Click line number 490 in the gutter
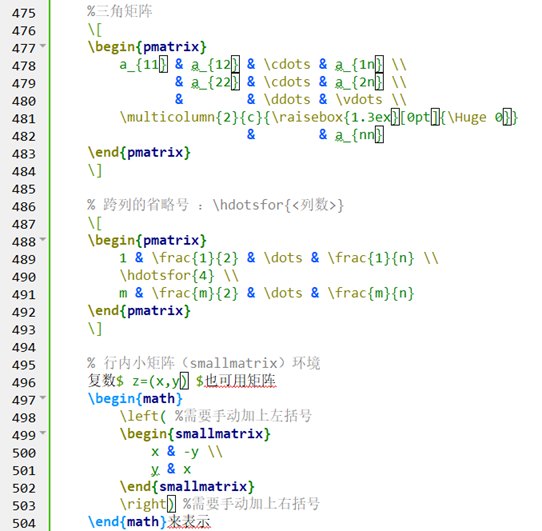 24,277
